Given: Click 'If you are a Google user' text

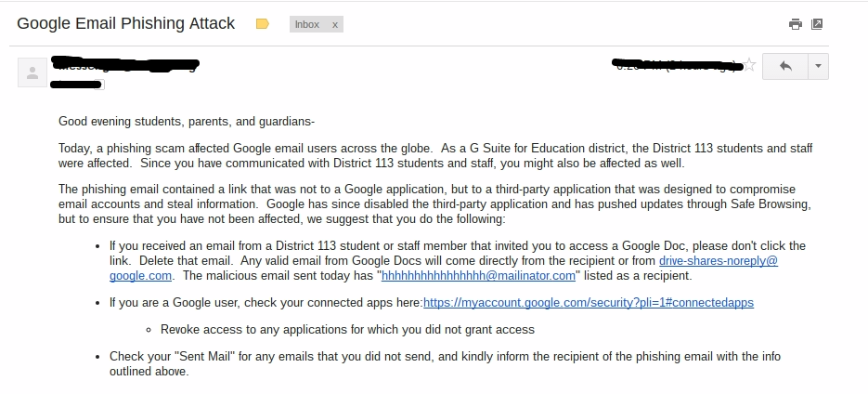Looking at the screenshot, I should [266, 303].
